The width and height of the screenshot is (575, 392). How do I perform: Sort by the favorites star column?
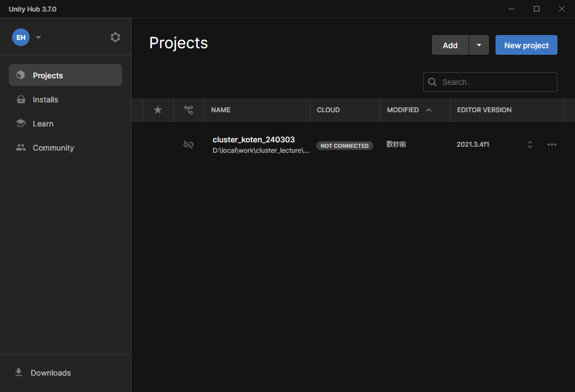(x=158, y=110)
